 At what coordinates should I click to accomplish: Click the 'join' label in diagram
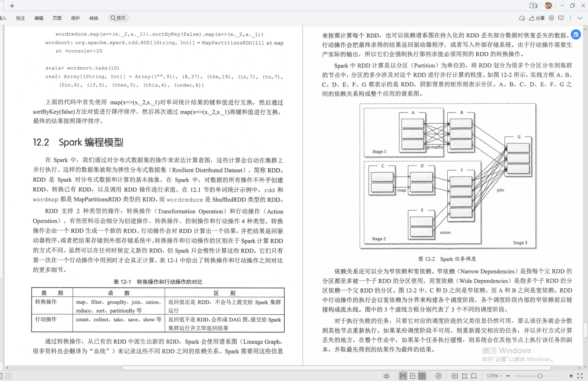pyautogui.click(x=500, y=190)
